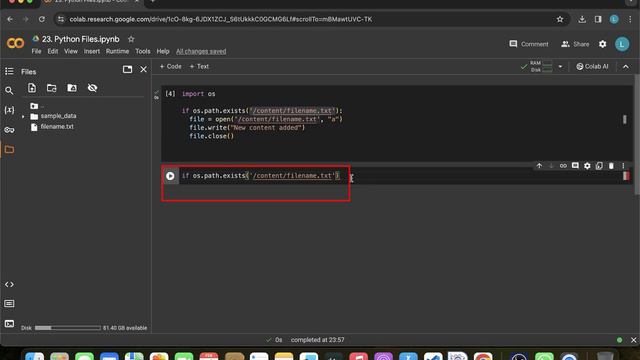Viewport: 640px width, 360px height.
Task: Bookmark this page star icon
Action: click(x=560, y=19)
